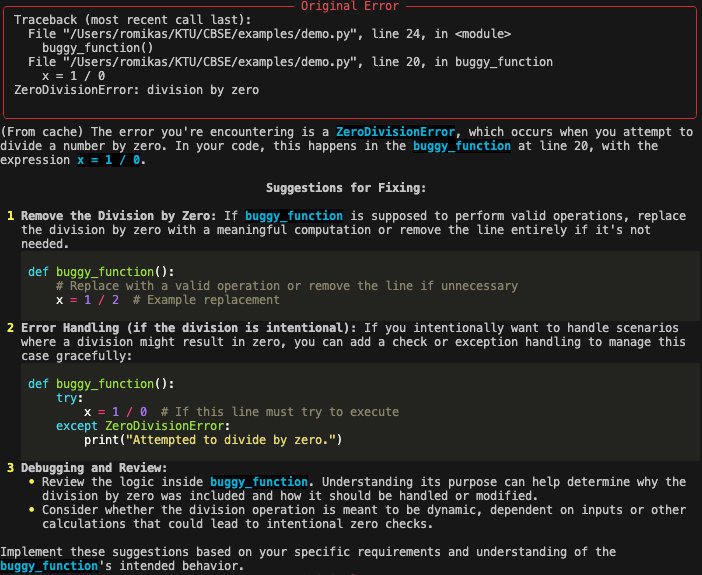702x575 pixels.
Task: Click the traceback line mentioning line 24
Action: tap(270, 34)
